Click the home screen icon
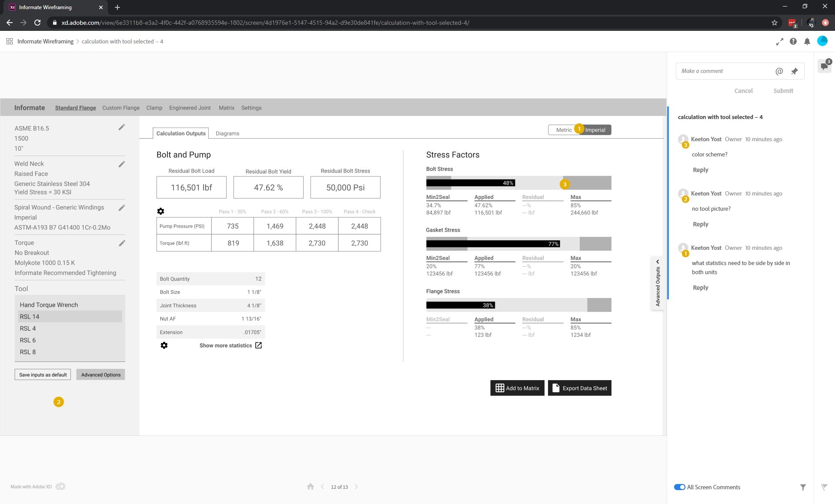Viewport: 835px width, 504px height. 310,487
